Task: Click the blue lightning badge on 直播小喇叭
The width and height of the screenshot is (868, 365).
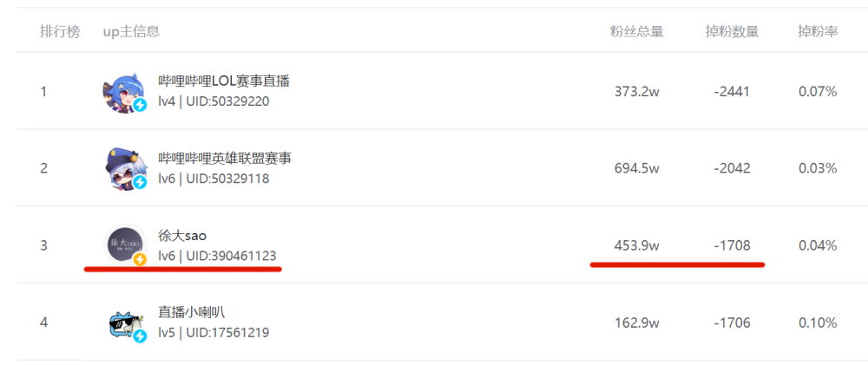Action: [x=140, y=336]
